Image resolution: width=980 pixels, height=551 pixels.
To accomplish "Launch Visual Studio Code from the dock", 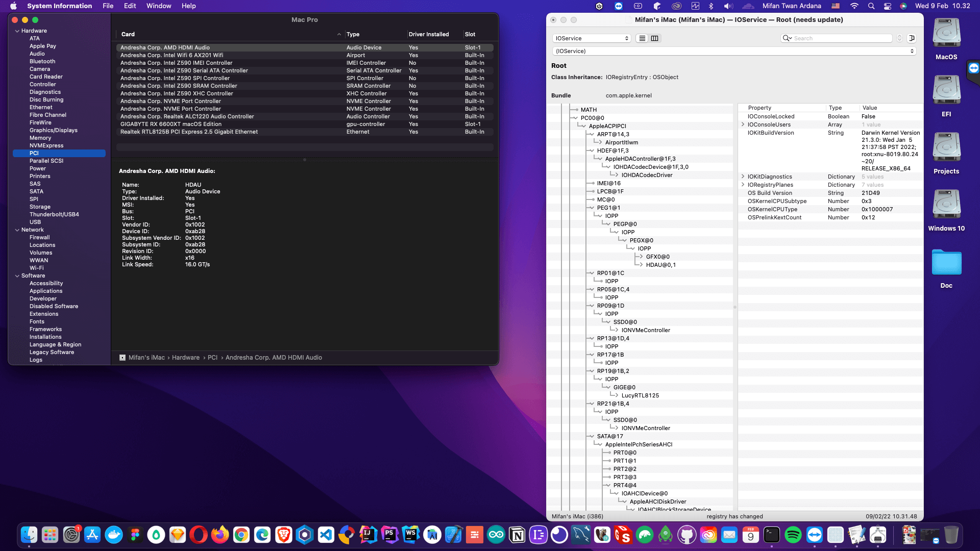I will 326,535.
